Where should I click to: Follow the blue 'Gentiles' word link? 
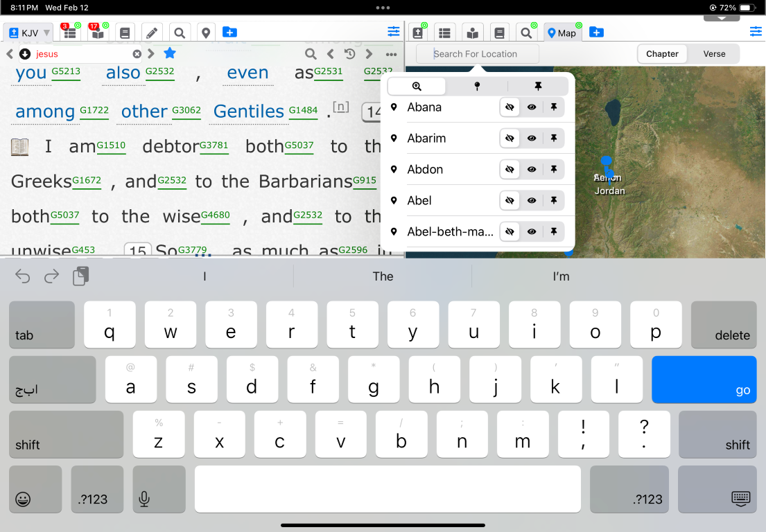248,112
